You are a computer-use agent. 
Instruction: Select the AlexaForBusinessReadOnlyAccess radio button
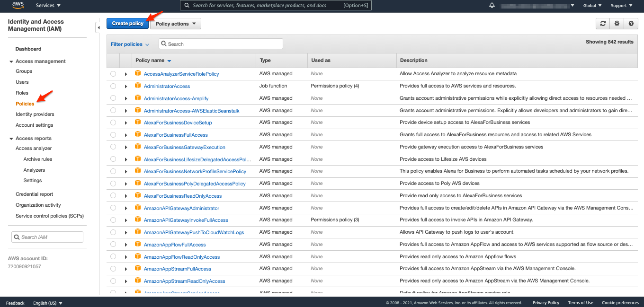pos(113,196)
